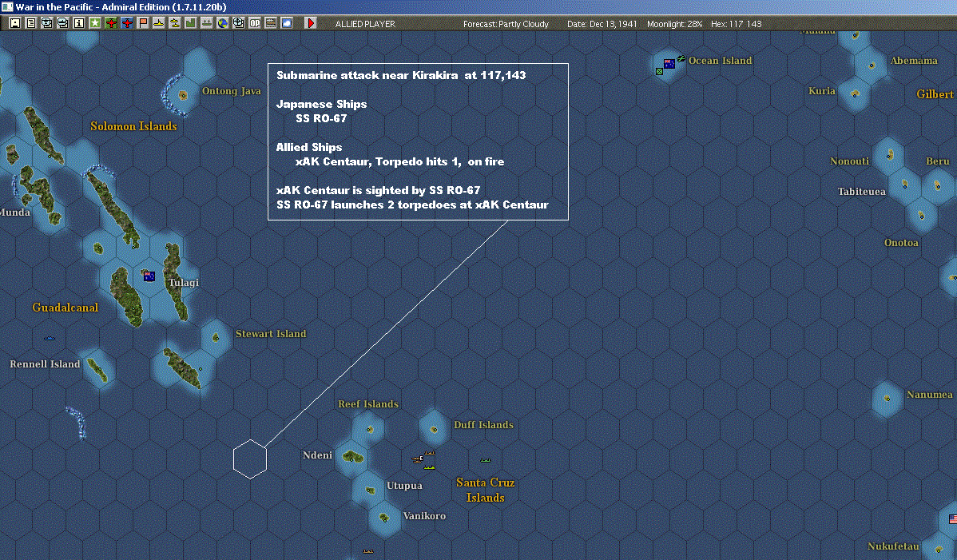Click the crosshair target toolbar icon
Screen dimensions: 957x560
click(239, 23)
